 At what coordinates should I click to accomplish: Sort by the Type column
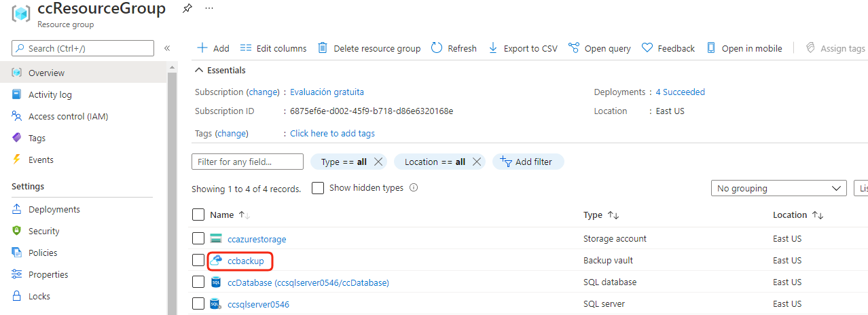click(x=601, y=215)
